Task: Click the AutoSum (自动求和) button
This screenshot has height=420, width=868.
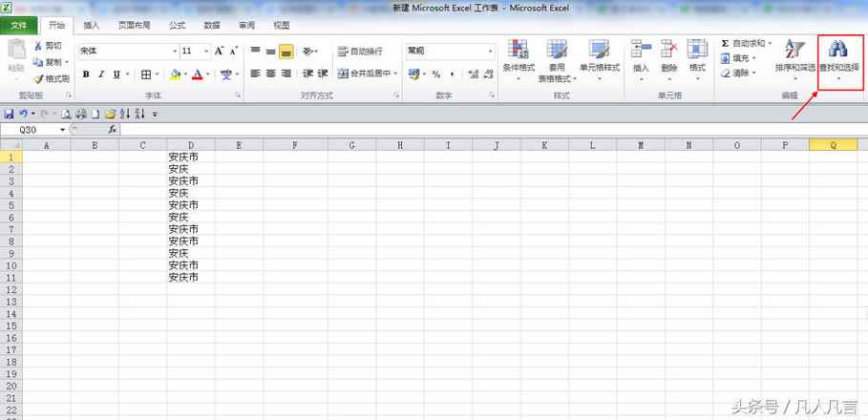Action: coord(747,44)
